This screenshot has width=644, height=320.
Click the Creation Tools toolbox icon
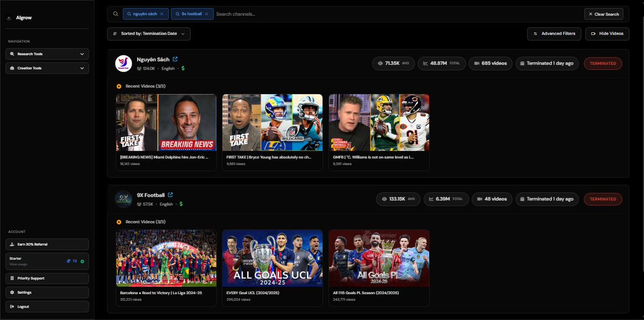(x=12, y=68)
